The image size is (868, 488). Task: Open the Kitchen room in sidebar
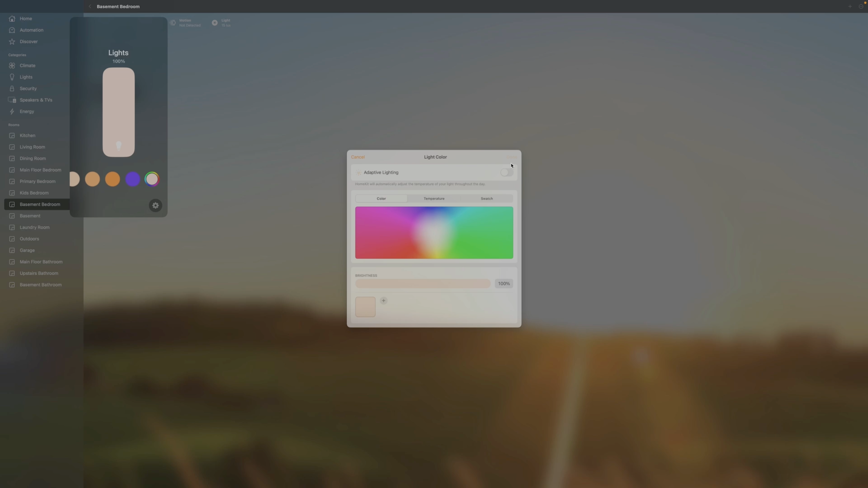27,135
